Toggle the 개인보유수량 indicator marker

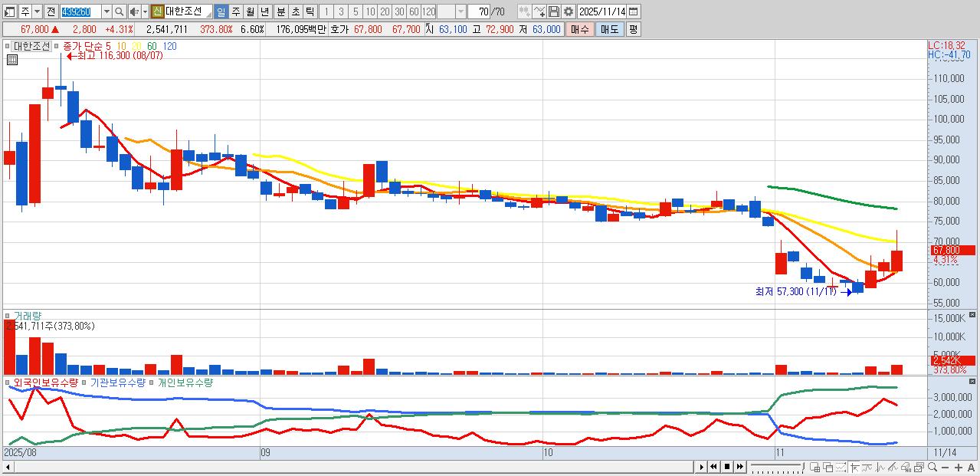coord(152,382)
